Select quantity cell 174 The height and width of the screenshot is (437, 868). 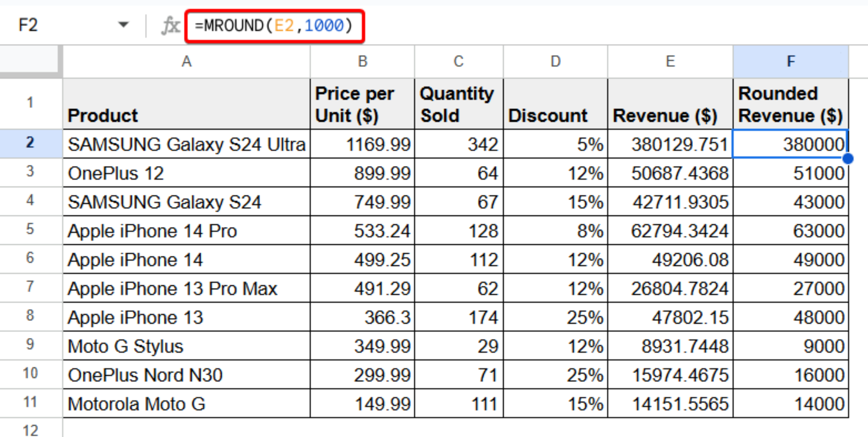(x=459, y=317)
